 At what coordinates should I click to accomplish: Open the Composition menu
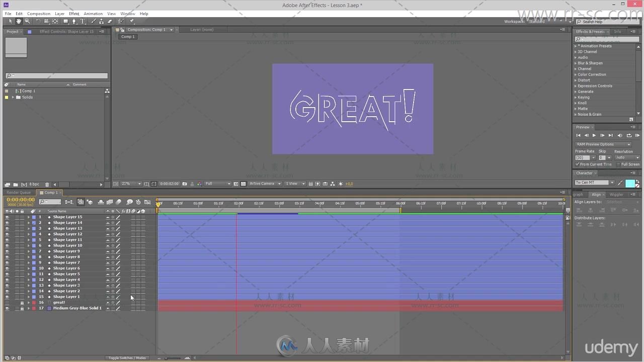(x=39, y=14)
